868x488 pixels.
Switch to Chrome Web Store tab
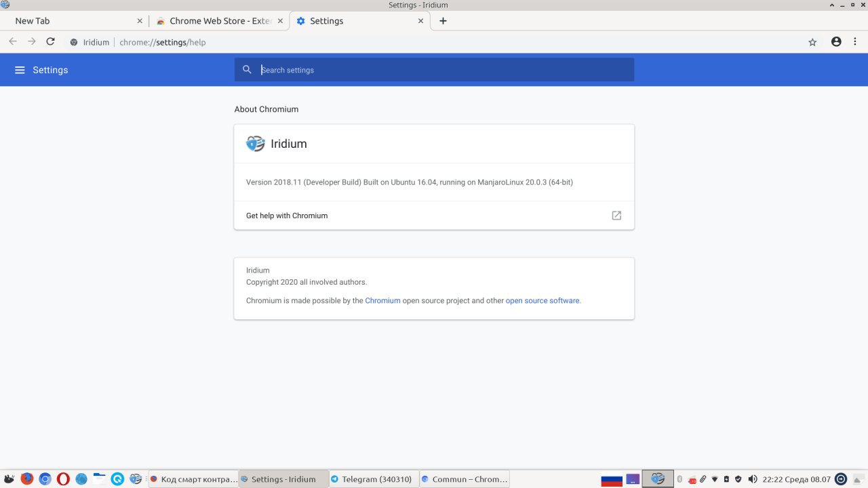tap(218, 21)
